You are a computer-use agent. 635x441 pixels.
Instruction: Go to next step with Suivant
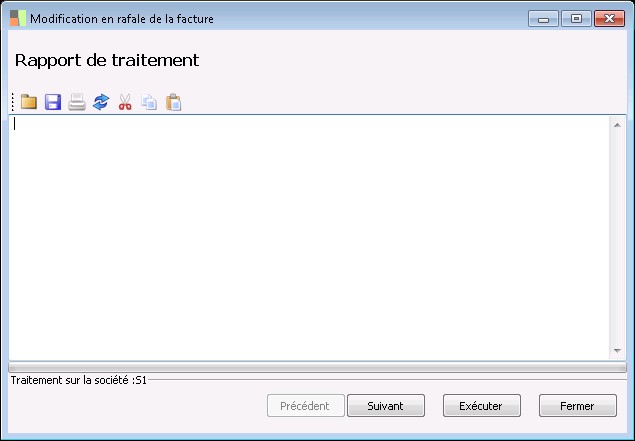(386, 406)
